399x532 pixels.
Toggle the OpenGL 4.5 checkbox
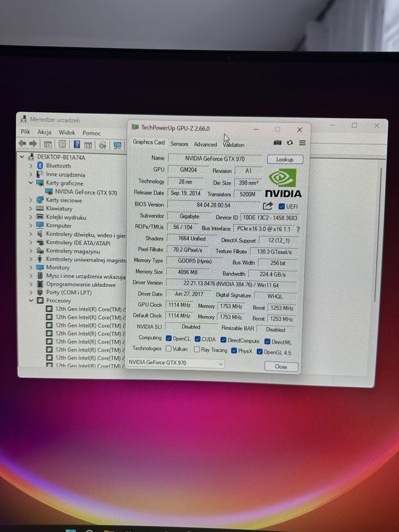(x=260, y=352)
